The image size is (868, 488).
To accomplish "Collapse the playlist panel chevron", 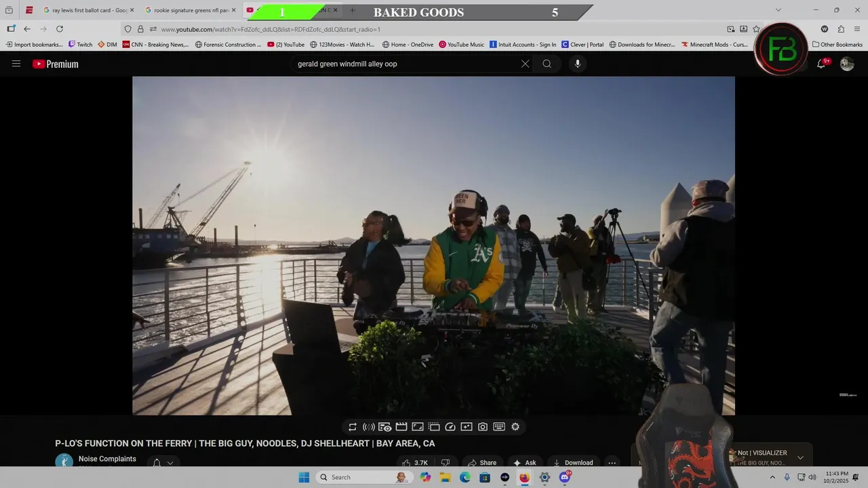I will coord(800,457).
